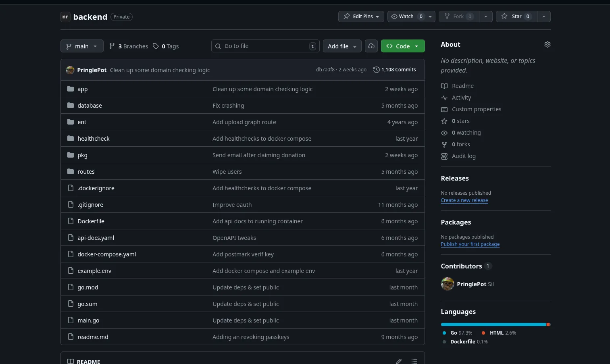Click the Create a new release link
This screenshot has width=610, height=364.
point(464,200)
